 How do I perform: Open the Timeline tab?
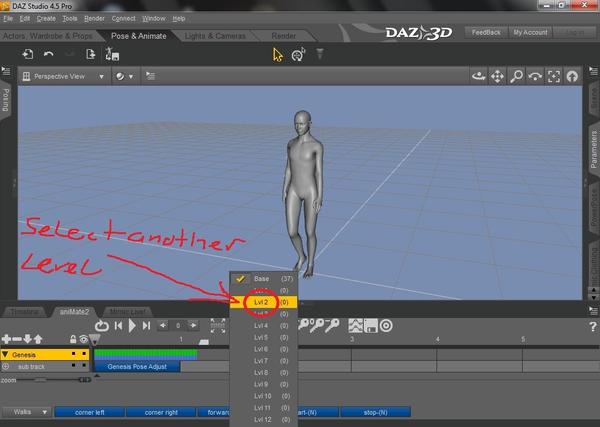(x=24, y=312)
